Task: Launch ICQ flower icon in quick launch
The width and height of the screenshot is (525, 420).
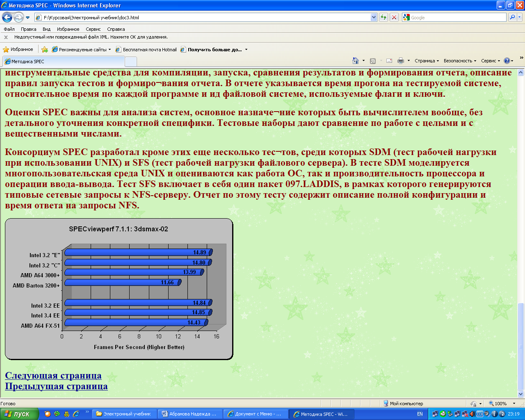Action: [57, 414]
